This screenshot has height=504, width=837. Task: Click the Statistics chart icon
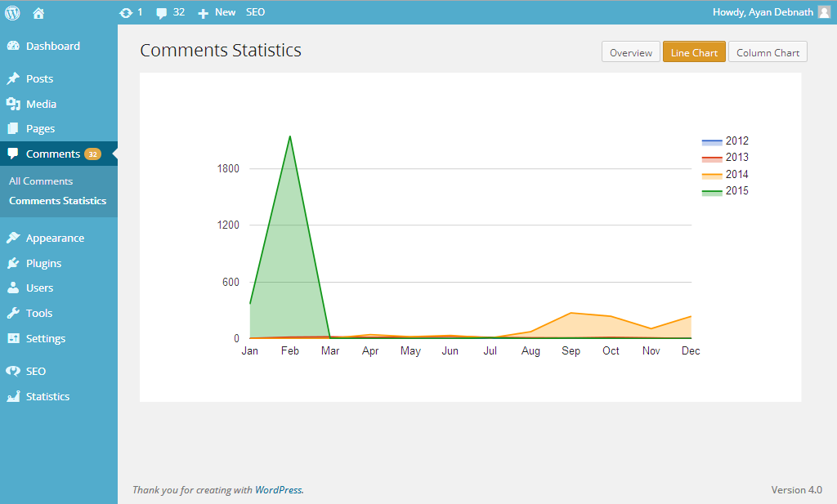[13, 396]
